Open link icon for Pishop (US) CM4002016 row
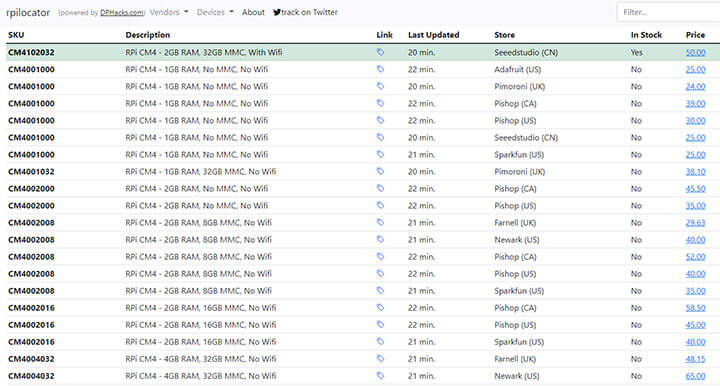720x386 pixels. 380,324
